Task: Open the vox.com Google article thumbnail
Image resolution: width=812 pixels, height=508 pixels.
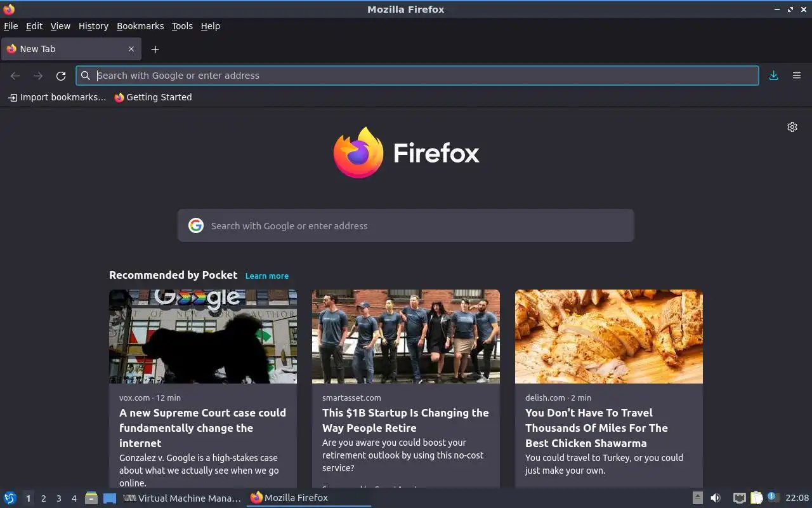Action: point(203,337)
